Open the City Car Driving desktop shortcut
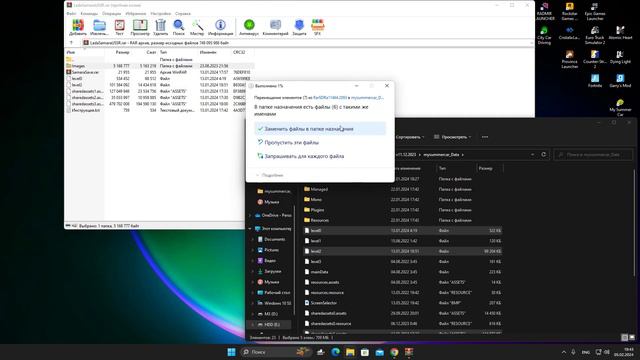Screen dimensions: 640x360 544,36
